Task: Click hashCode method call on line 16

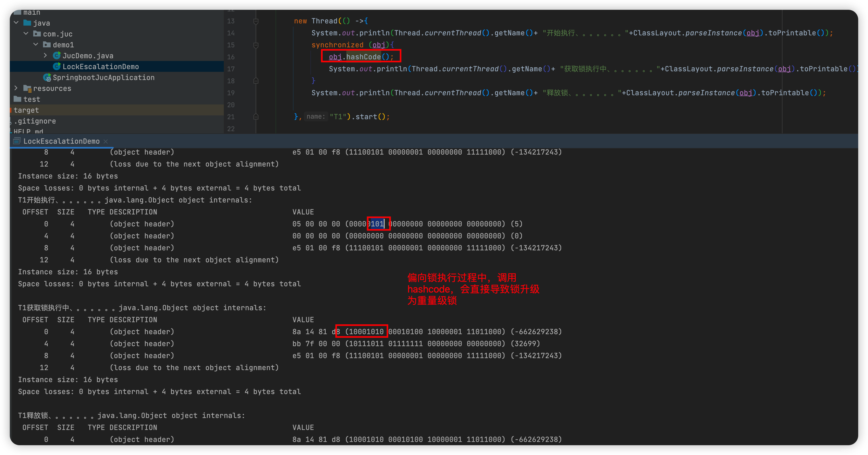Action: [363, 57]
